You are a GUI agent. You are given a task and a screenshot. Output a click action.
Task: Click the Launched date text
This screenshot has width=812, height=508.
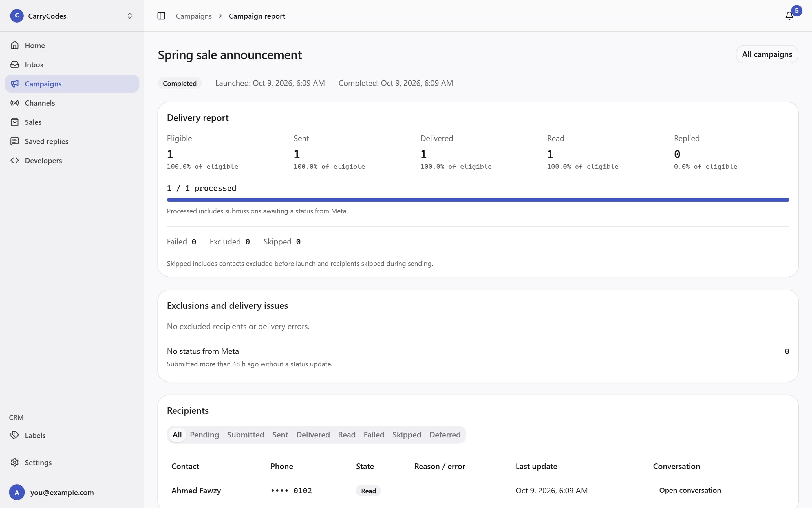270,83
